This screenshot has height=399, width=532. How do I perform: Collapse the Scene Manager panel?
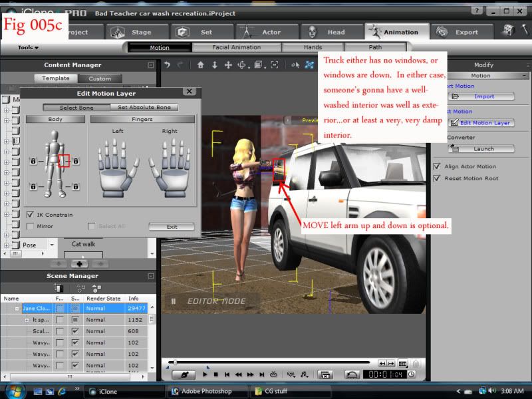tap(151, 276)
